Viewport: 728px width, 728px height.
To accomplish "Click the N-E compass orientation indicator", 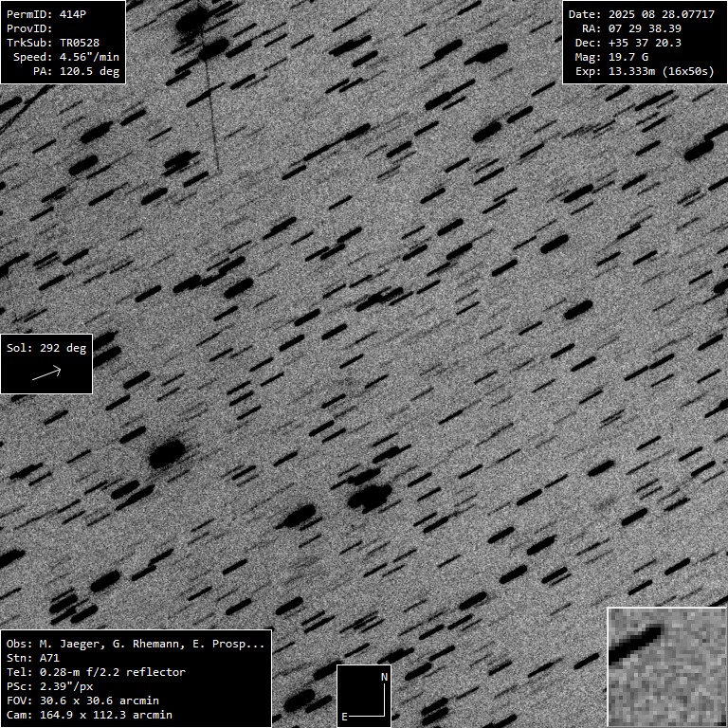I will pyautogui.click(x=364, y=696).
